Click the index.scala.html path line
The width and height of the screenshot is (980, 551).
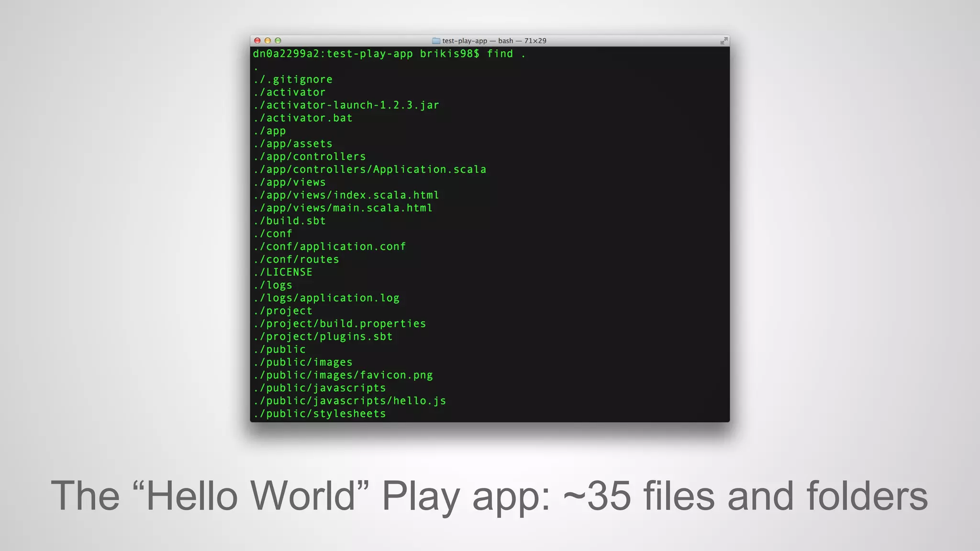click(x=346, y=195)
